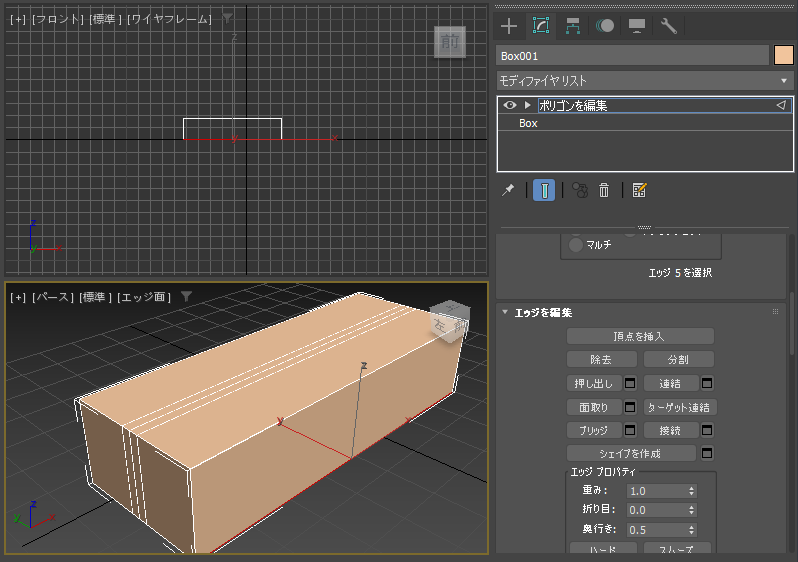The width and height of the screenshot is (798, 562).
Task: Click the スムーズ button
Action: tap(677, 548)
